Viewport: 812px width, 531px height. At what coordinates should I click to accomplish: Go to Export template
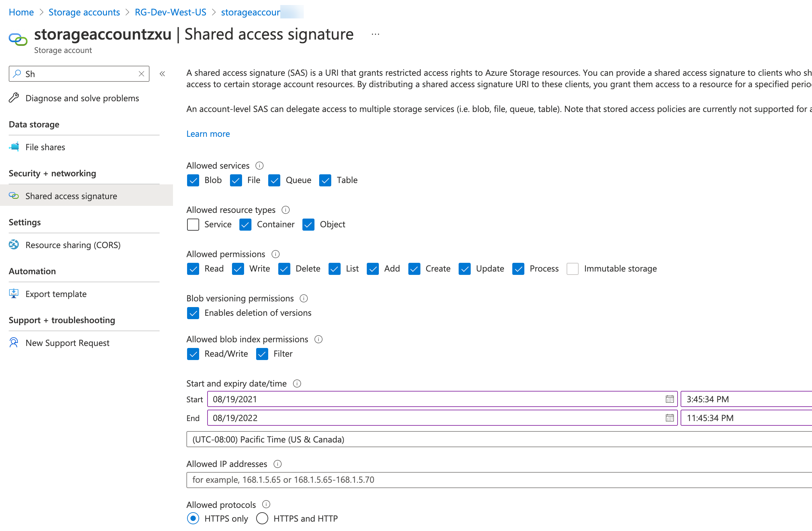(x=56, y=294)
